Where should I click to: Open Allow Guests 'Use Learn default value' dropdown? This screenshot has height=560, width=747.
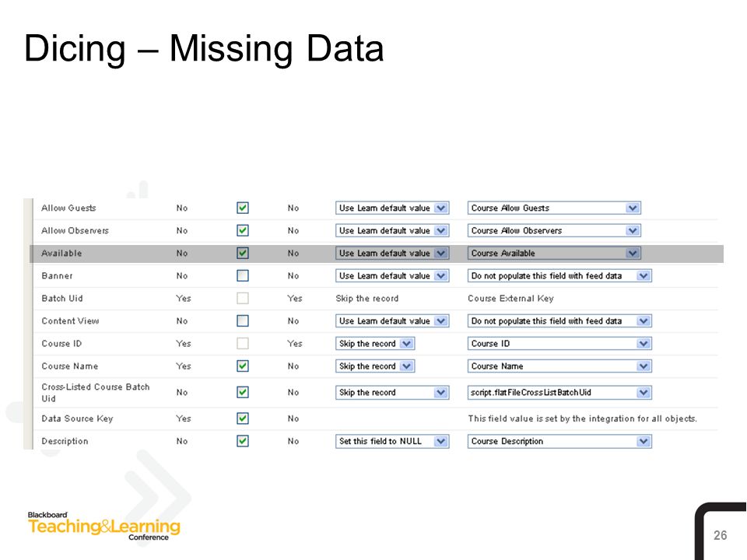392,208
